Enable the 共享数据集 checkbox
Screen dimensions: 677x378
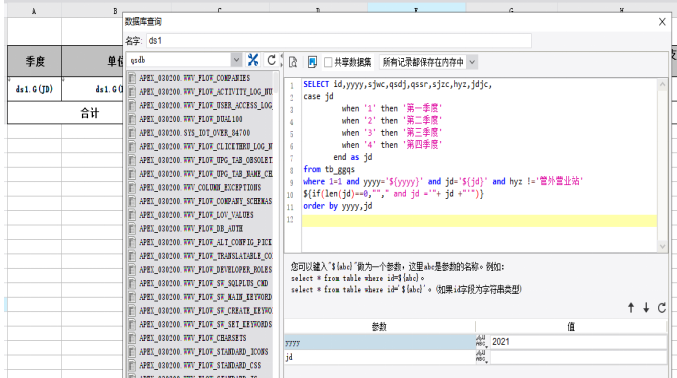click(328, 62)
